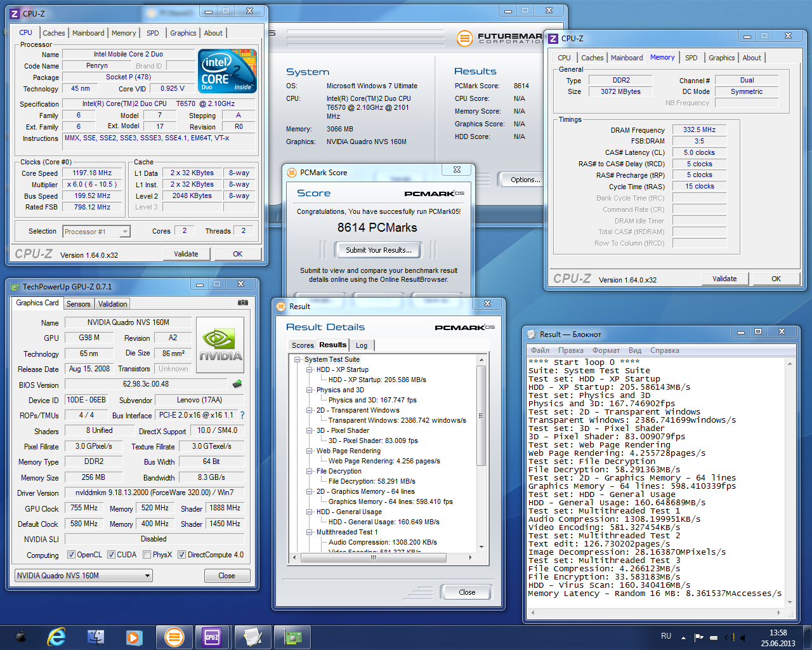812x650 pixels.
Task: Toggle the DirectCompute 4.0 checkbox
Action: [x=182, y=555]
